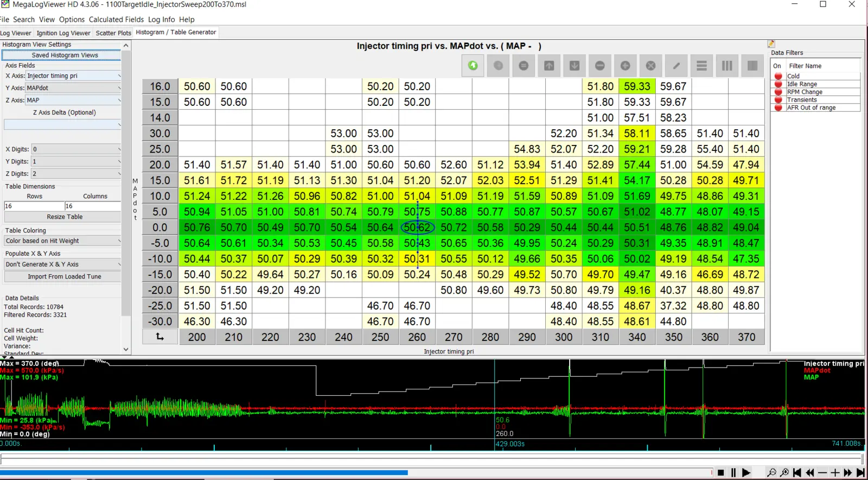Click the boxed up-arrow increment toolbar icon
The height and width of the screenshot is (480, 868).
click(x=549, y=66)
